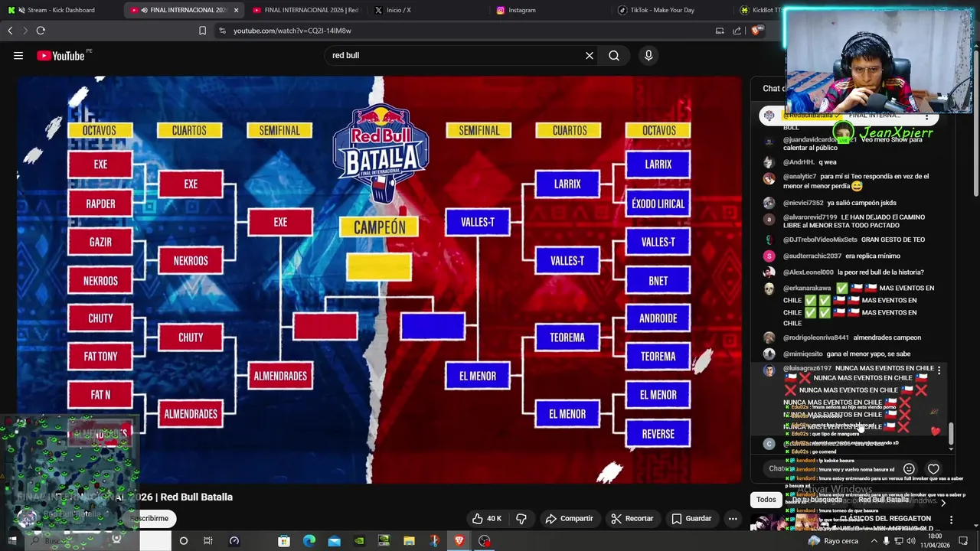
Task: Switch to second FINAL INTERNACIONAL 2026 tab
Action: coord(305,10)
